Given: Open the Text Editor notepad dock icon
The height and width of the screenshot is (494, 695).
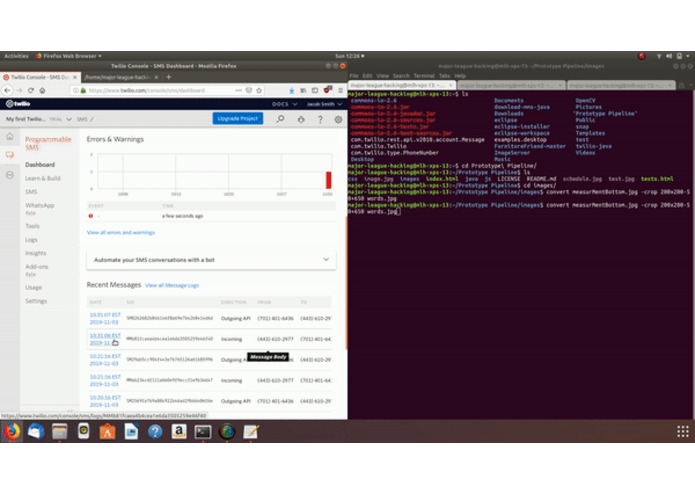Looking at the screenshot, I should point(251,431).
